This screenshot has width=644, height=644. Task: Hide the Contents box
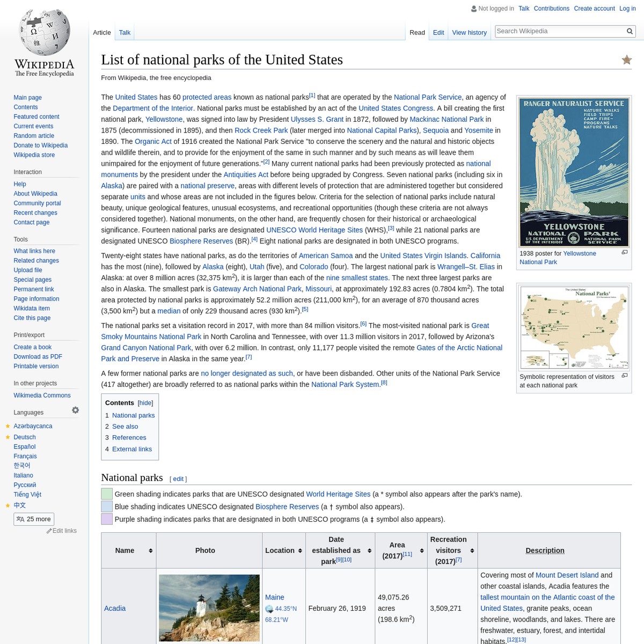click(x=145, y=403)
